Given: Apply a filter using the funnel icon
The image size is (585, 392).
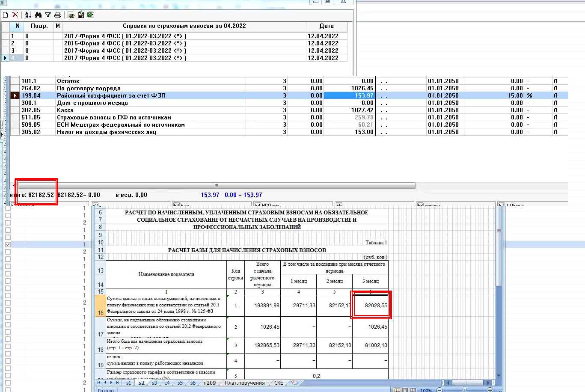Looking at the screenshot, I should 48,15.
